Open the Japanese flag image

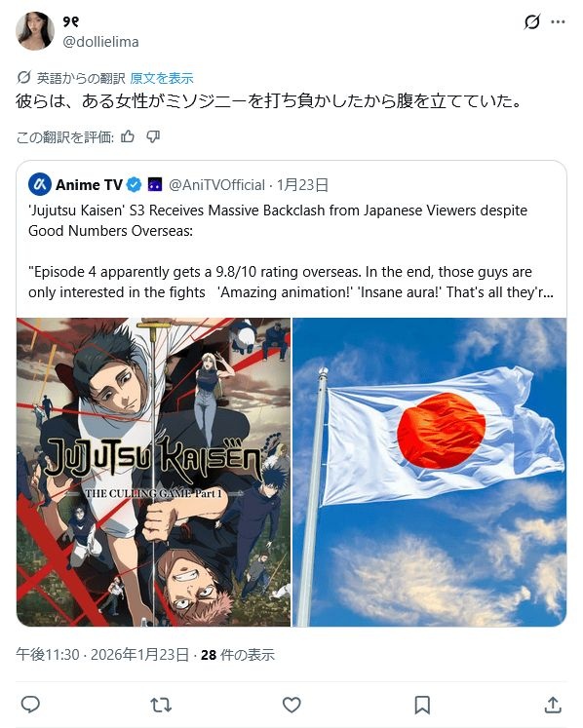point(430,473)
